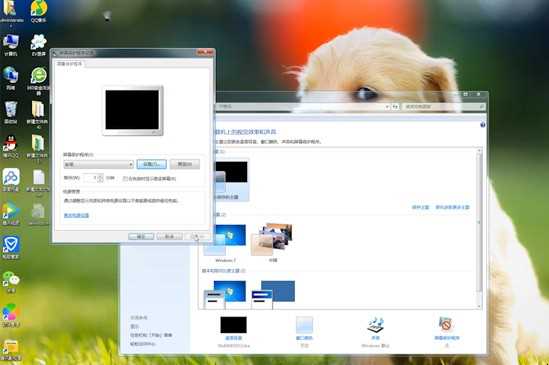Open the screen saver selection dropdown

(98, 164)
